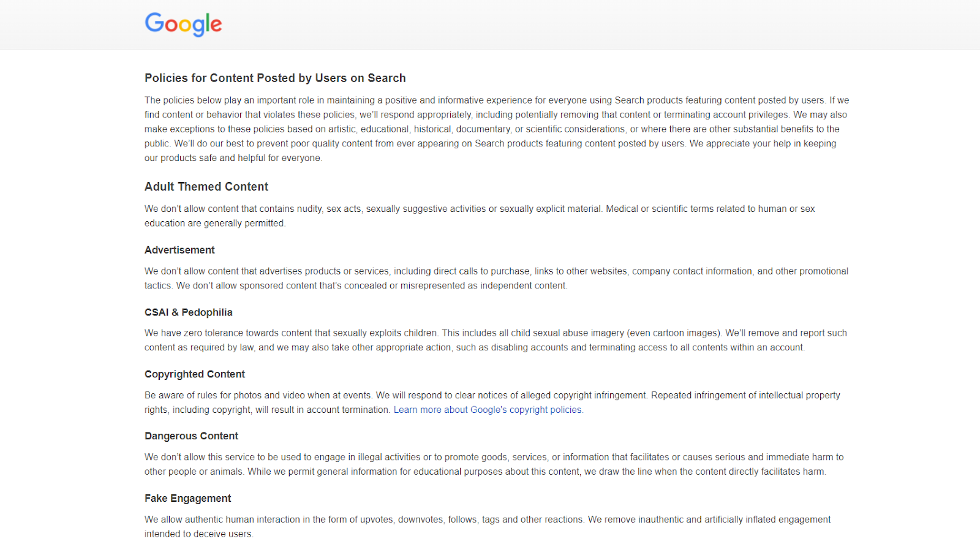
Task: Click paragraph starting 'We allow authentic human interaction'
Action: tap(488, 526)
